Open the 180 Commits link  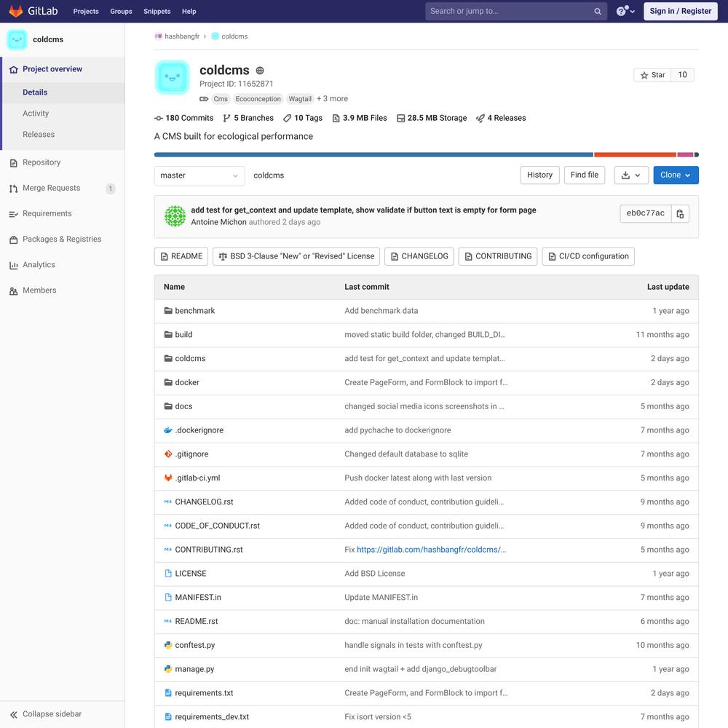click(184, 119)
